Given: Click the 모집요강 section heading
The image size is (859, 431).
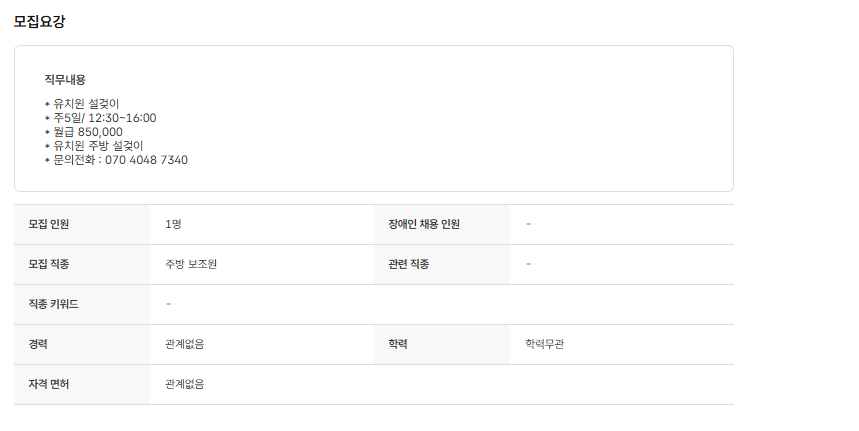Looking at the screenshot, I should [x=40, y=21].
